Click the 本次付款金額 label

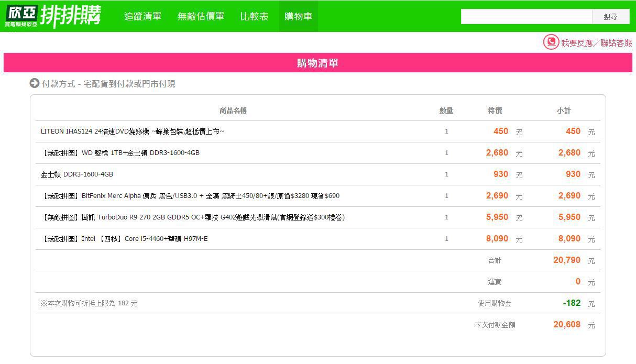(495, 325)
